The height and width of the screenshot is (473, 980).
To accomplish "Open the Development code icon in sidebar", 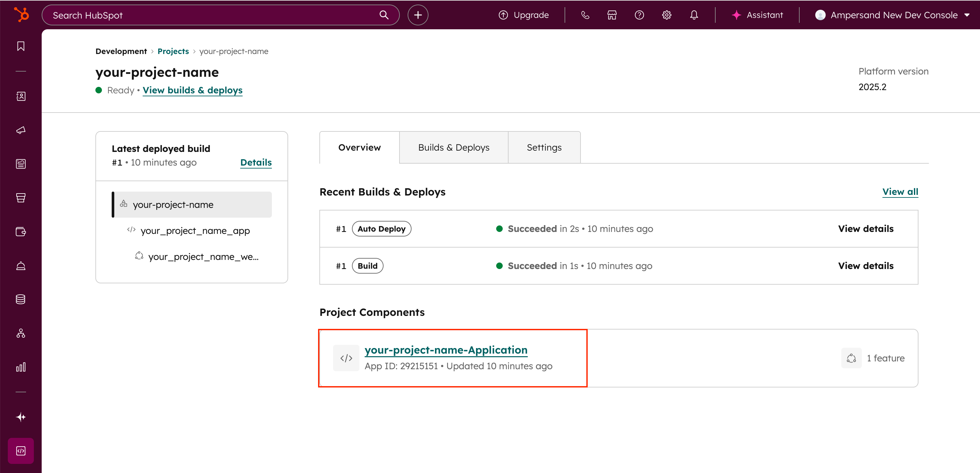I will click(x=21, y=451).
